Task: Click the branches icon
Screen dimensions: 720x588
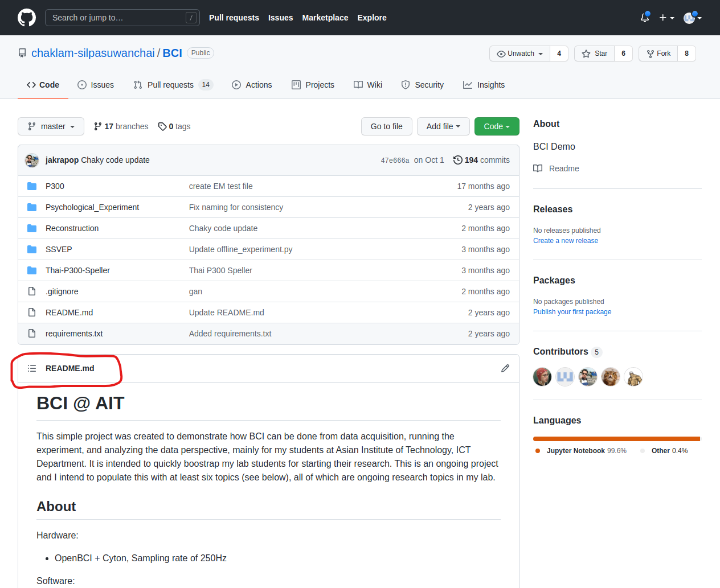Action: click(98, 126)
